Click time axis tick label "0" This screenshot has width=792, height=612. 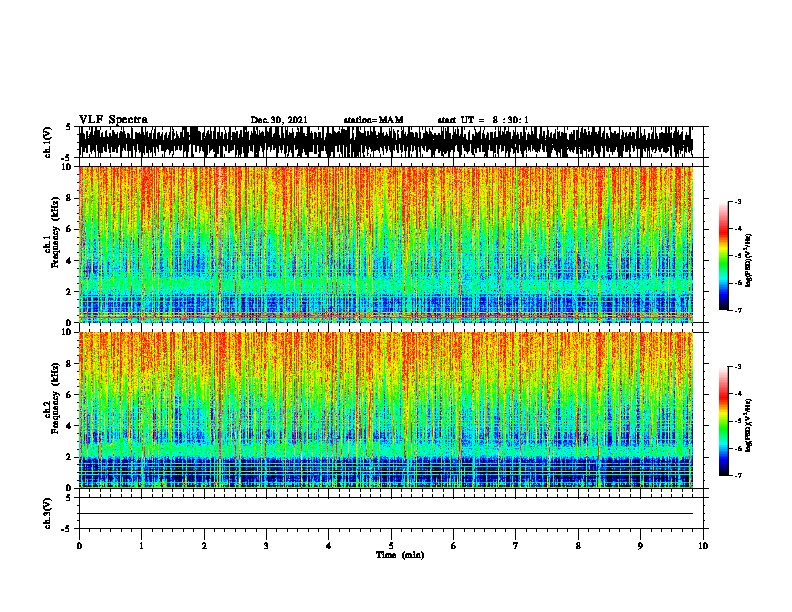point(79,546)
